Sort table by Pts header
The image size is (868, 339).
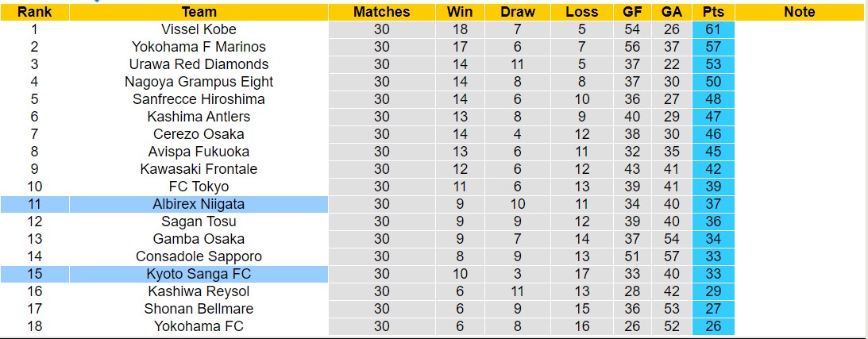click(712, 12)
